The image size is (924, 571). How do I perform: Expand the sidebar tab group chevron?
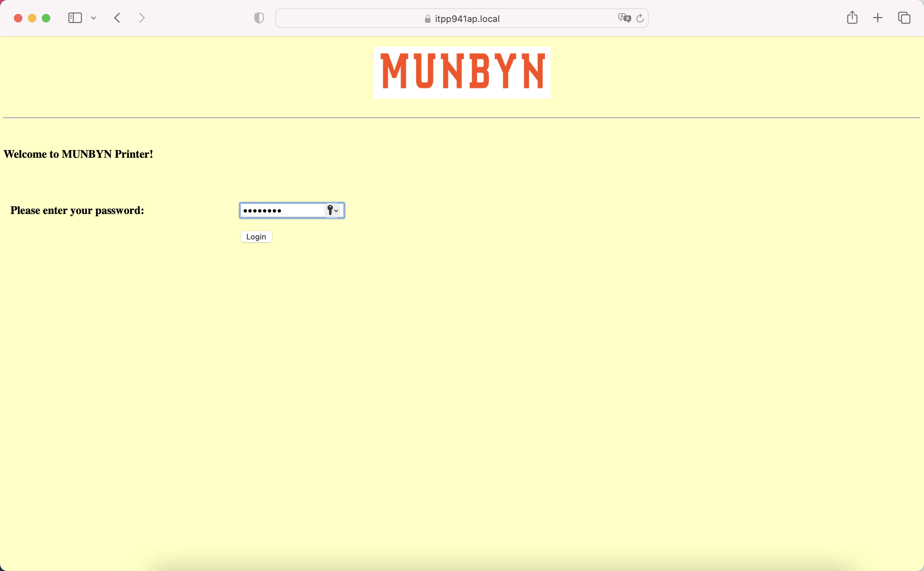[94, 18]
